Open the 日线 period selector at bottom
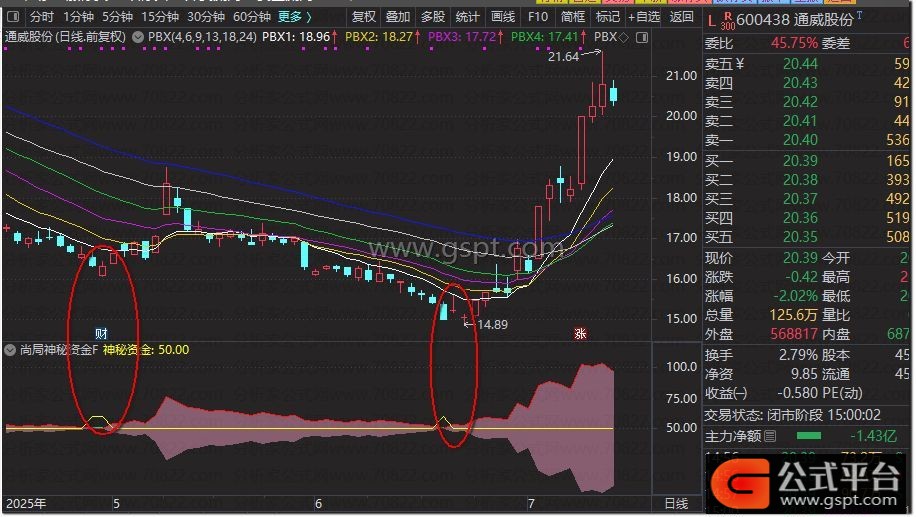The image size is (916, 517). [676, 504]
